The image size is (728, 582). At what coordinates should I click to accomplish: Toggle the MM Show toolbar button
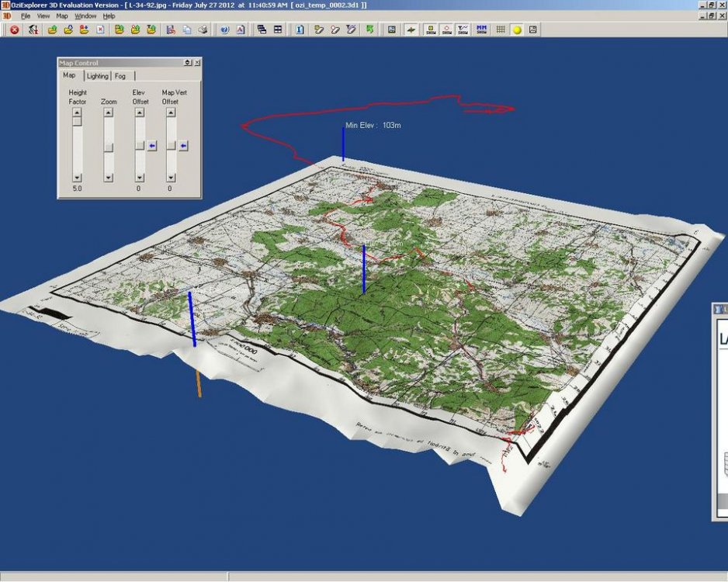[481, 29]
